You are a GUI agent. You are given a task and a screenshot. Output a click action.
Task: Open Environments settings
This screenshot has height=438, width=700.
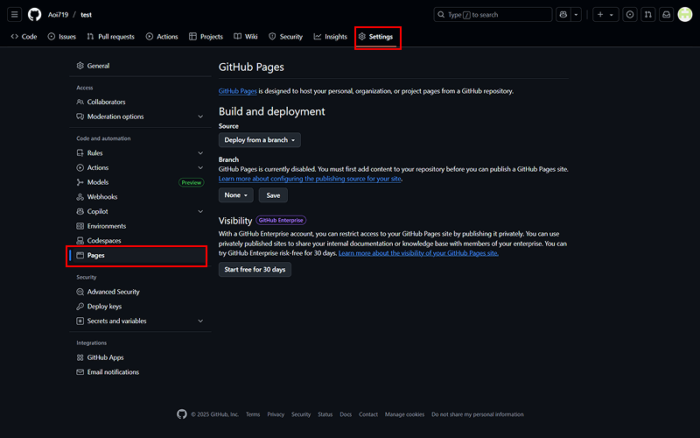tap(140, 226)
